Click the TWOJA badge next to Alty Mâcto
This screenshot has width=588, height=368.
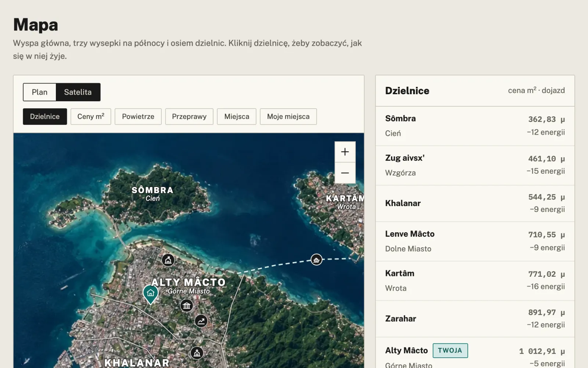click(x=450, y=350)
